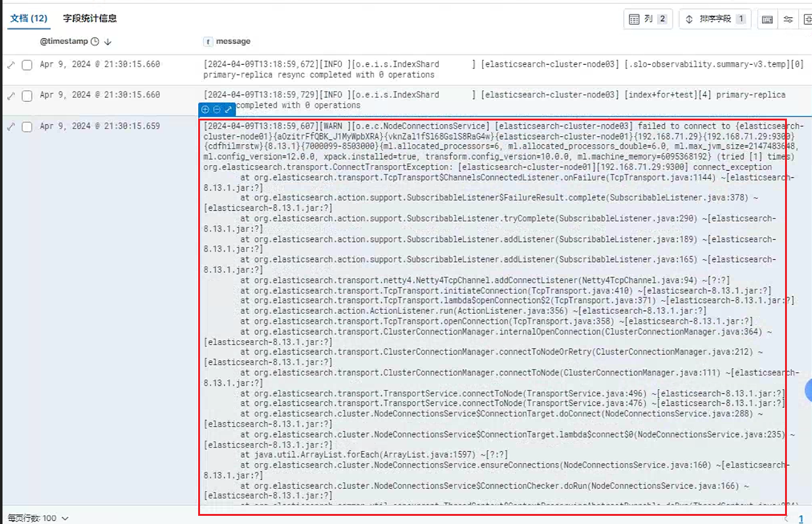Click filter-for plus icon on message cell
Viewport: 812px width, 524px height.
(x=205, y=109)
